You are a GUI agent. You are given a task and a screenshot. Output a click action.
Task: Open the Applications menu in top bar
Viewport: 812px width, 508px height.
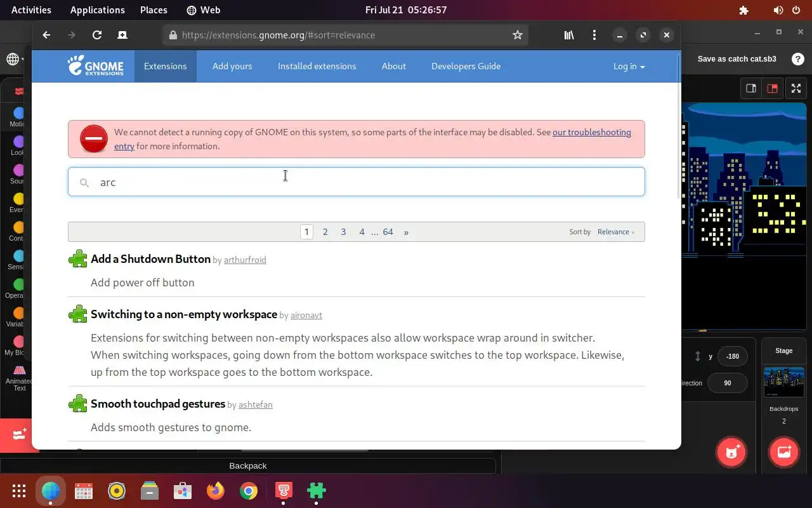[x=97, y=10]
